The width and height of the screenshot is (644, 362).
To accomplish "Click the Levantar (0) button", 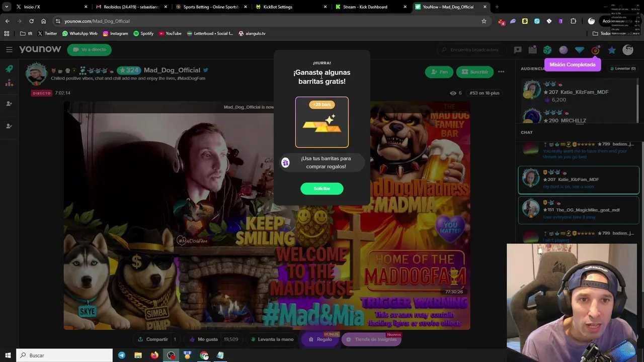I will coord(622,68).
